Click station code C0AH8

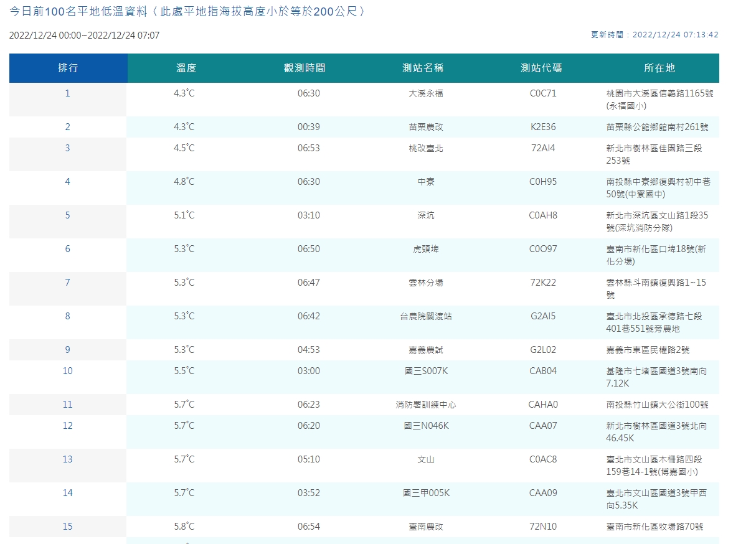(543, 215)
